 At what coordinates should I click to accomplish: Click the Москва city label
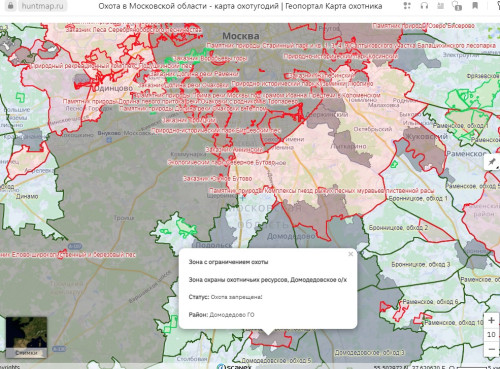click(x=241, y=36)
